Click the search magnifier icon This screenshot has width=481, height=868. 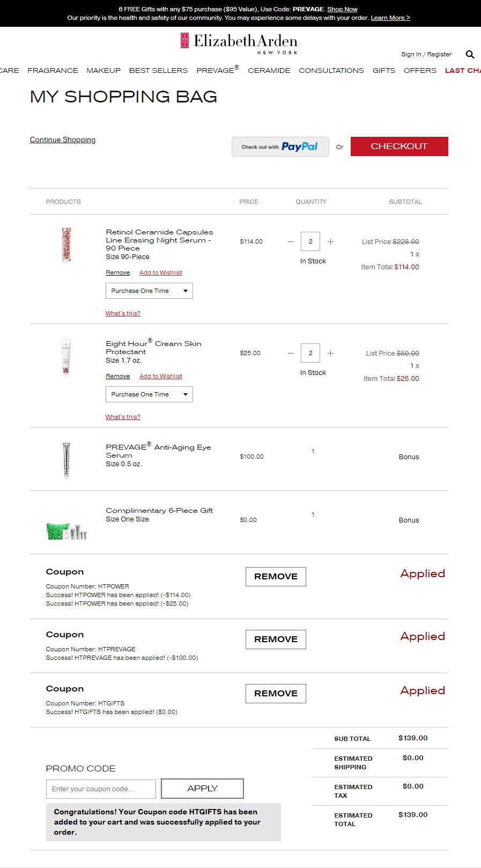[470, 54]
